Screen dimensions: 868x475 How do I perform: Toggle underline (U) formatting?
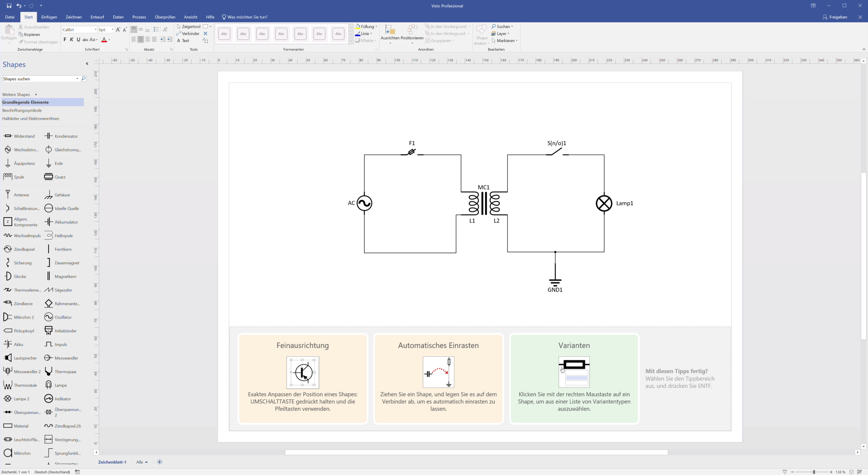[x=78, y=40]
